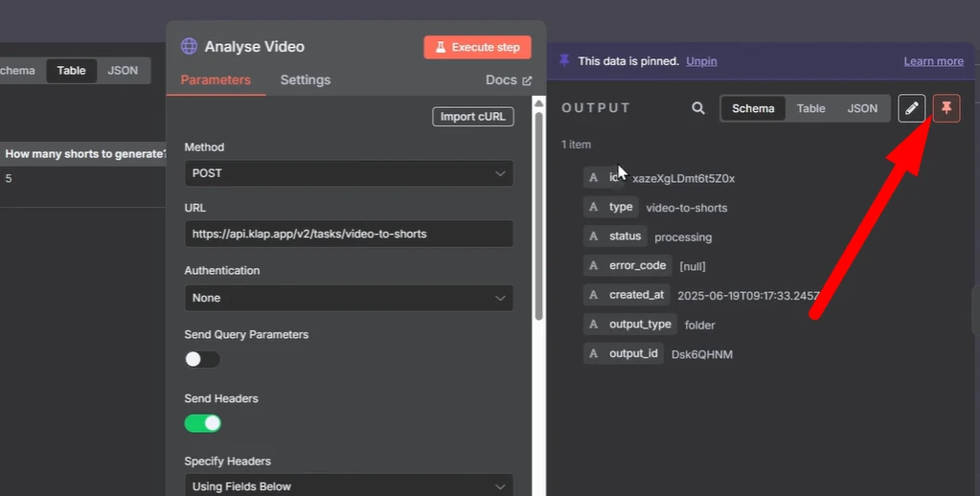Click the status field pill

click(x=615, y=237)
